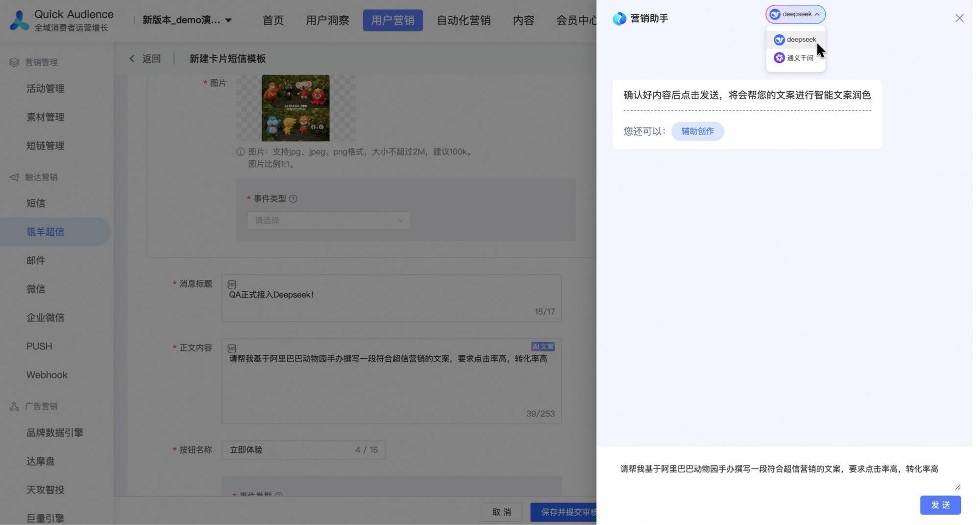Click the 广告营销 section icon
Screen dimensions: 980x525
14,406
